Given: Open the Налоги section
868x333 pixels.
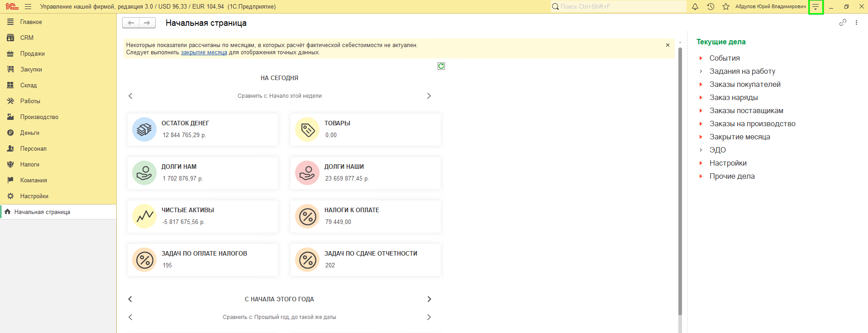Looking at the screenshot, I should [58, 164].
